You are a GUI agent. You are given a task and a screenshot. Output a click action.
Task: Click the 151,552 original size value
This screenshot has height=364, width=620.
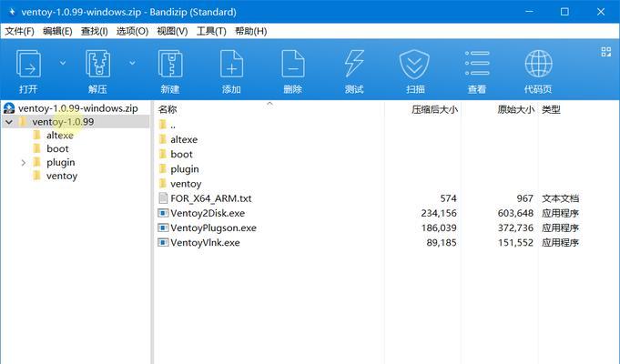pos(515,242)
